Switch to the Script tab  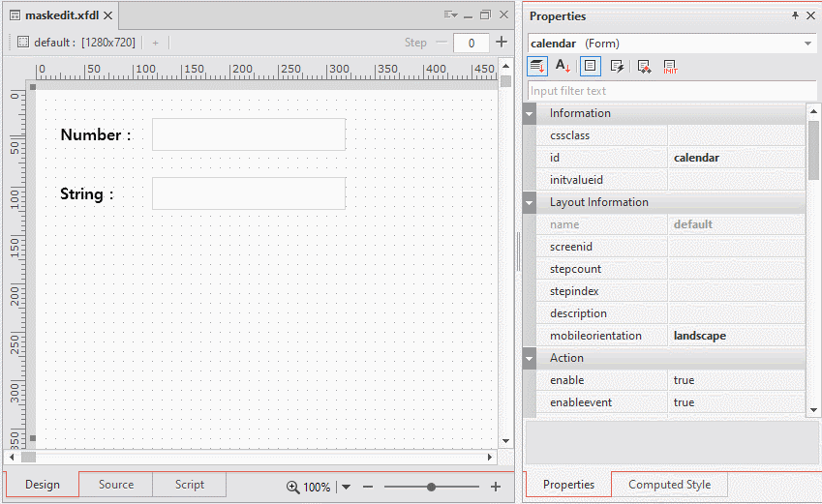coord(190,485)
